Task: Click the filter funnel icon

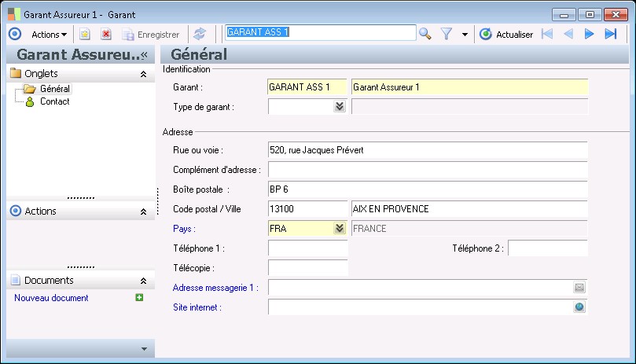Action: point(447,34)
